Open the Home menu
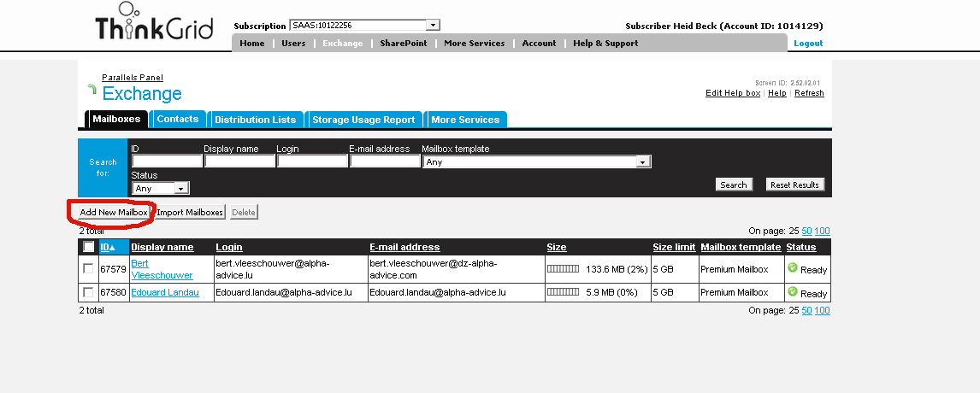The image size is (980, 393). tap(252, 43)
